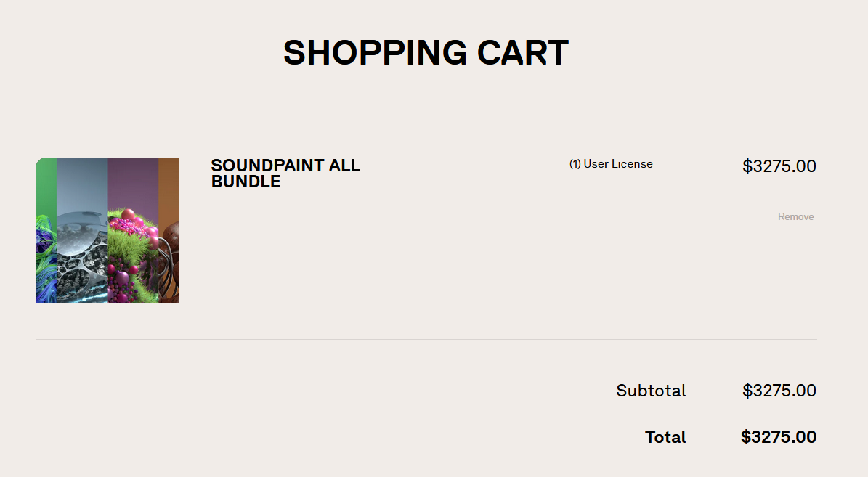Click the purple upper area of bundle image

click(x=132, y=182)
